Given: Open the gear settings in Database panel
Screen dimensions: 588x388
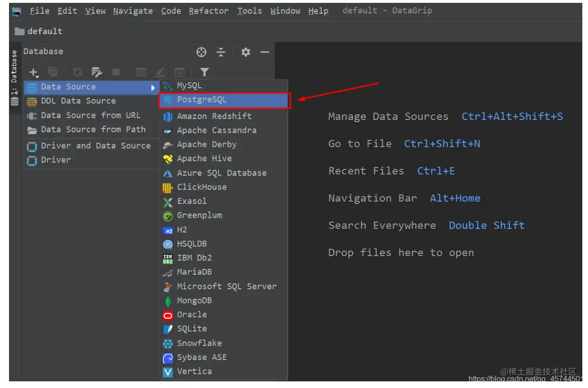Looking at the screenshot, I should coord(245,52).
